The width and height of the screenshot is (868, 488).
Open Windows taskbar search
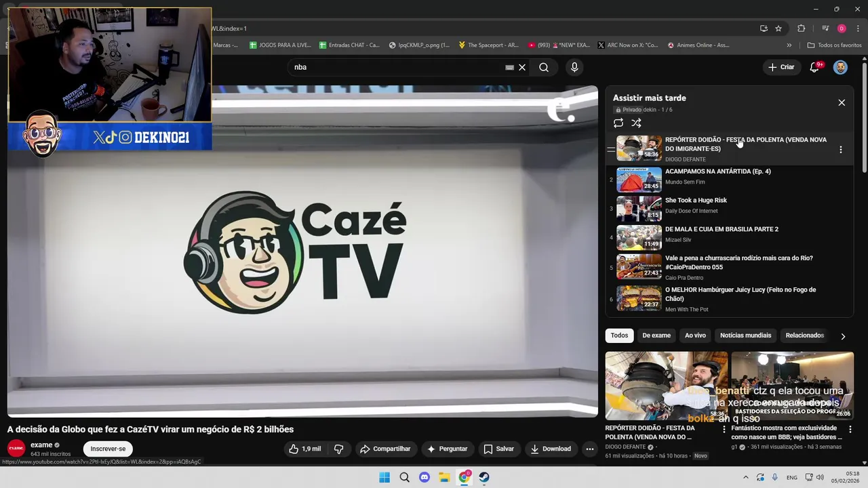[x=404, y=477]
